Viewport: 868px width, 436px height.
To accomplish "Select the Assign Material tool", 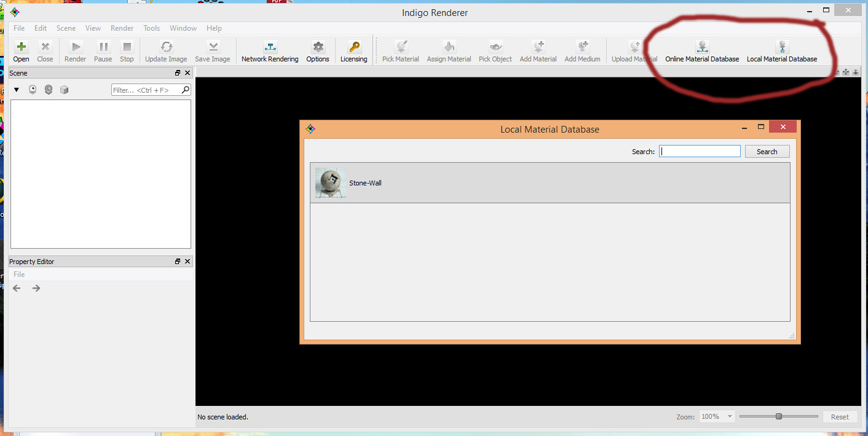I will tap(449, 52).
